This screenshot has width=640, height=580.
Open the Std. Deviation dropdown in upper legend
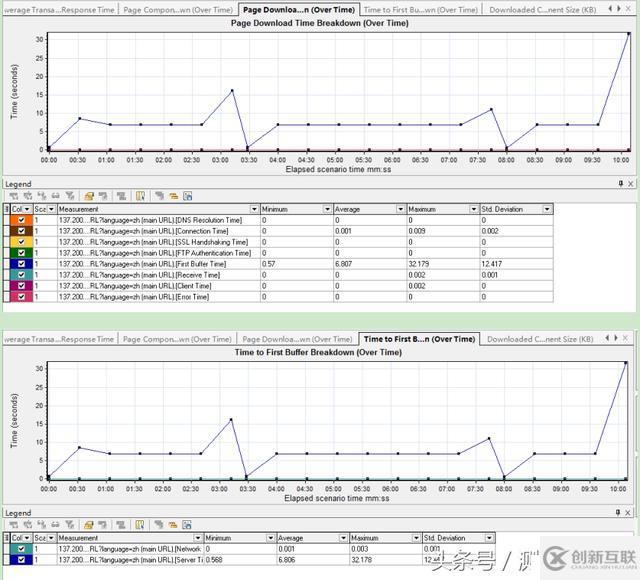[x=547, y=209]
